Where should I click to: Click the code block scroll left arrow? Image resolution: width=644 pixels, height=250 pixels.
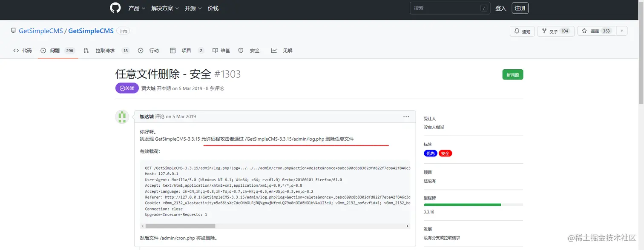coord(143,226)
